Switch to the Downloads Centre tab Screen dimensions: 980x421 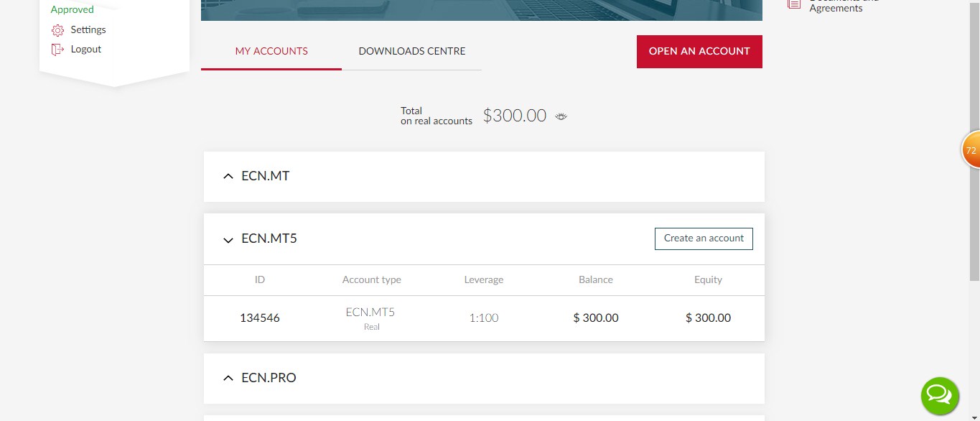click(x=412, y=52)
